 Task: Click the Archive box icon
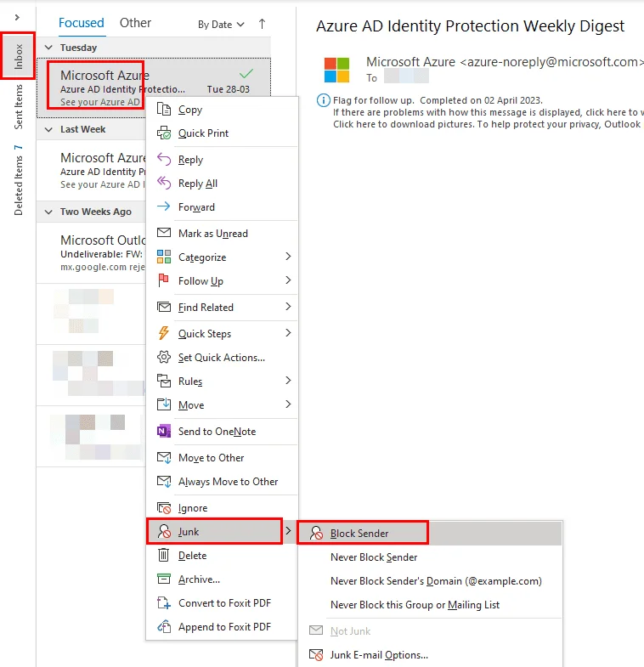[164, 579]
